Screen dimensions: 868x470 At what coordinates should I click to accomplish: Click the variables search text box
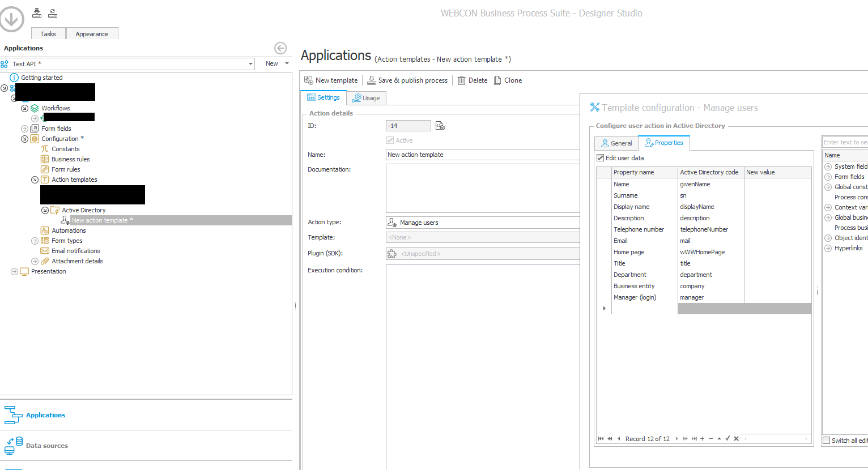click(x=845, y=142)
